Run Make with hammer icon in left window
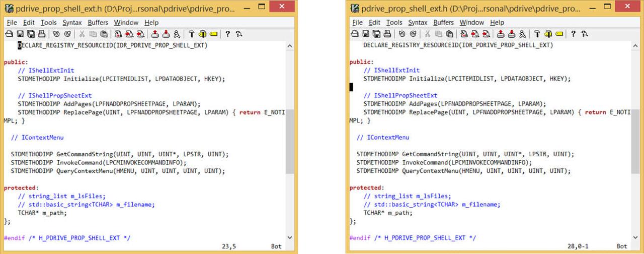The image size is (644, 254). coord(192,34)
